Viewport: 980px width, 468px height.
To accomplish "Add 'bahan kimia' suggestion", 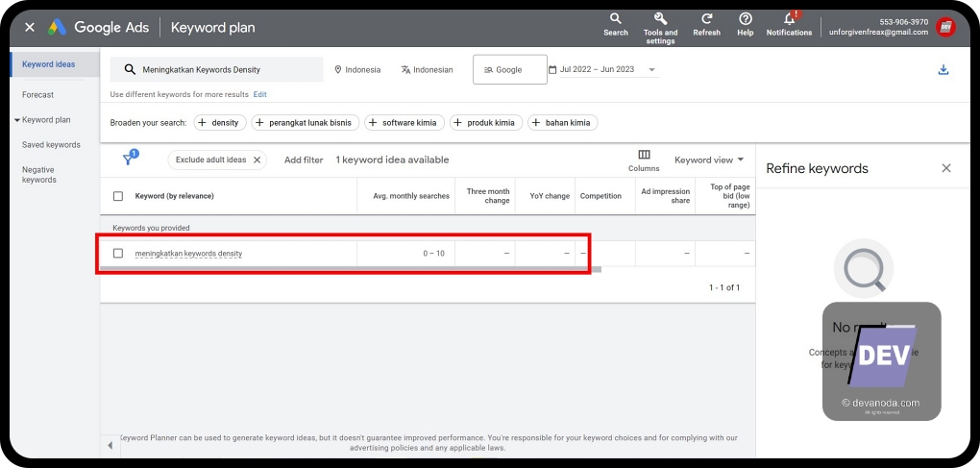I will tap(562, 122).
